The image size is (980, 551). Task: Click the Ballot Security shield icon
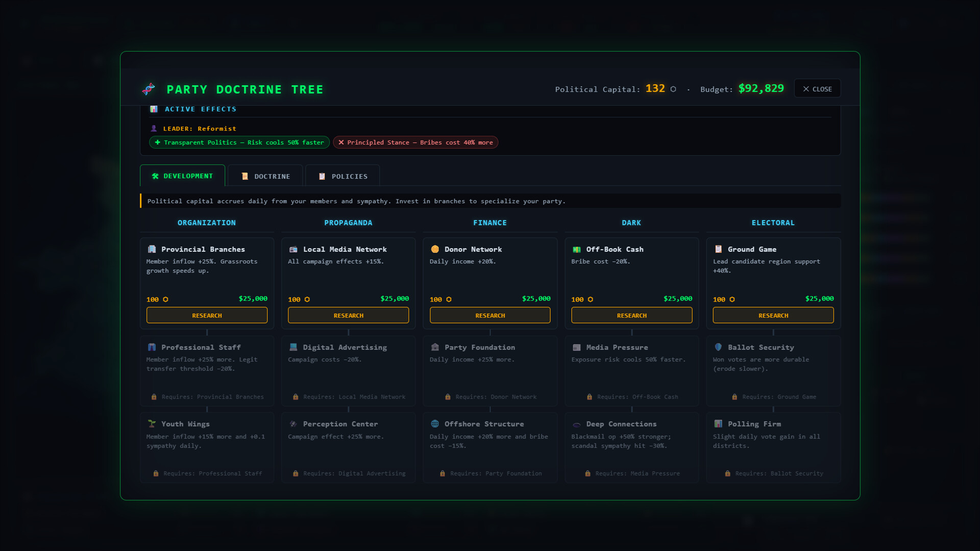coord(718,347)
